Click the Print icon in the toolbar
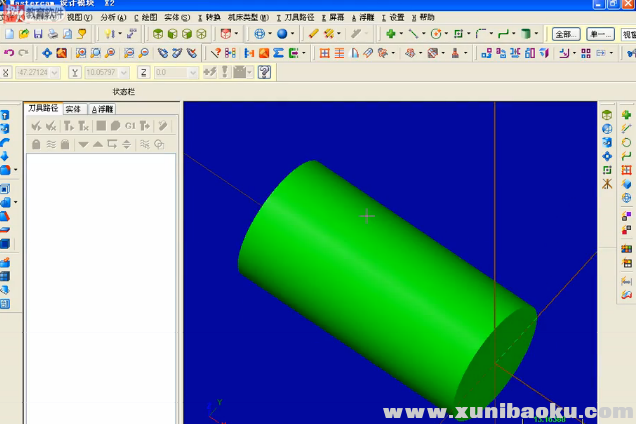636x424 pixels. [x=50, y=34]
